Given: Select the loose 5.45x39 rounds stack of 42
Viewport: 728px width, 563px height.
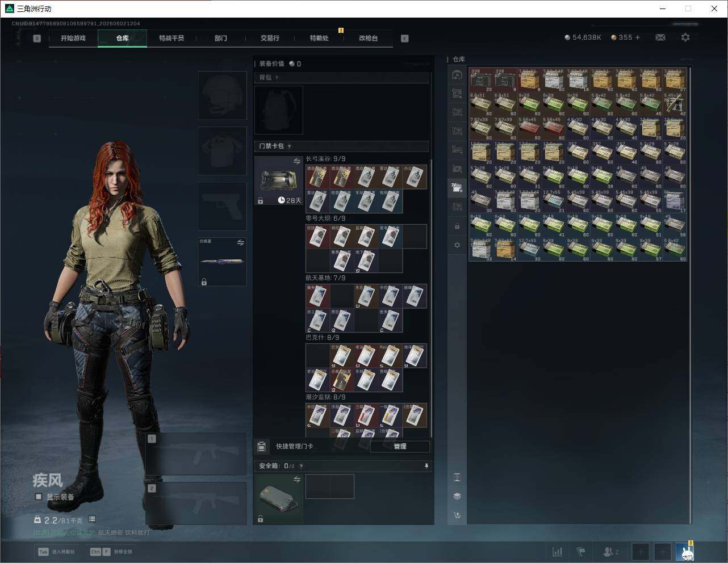Looking at the screenshot, I should 675,104.
